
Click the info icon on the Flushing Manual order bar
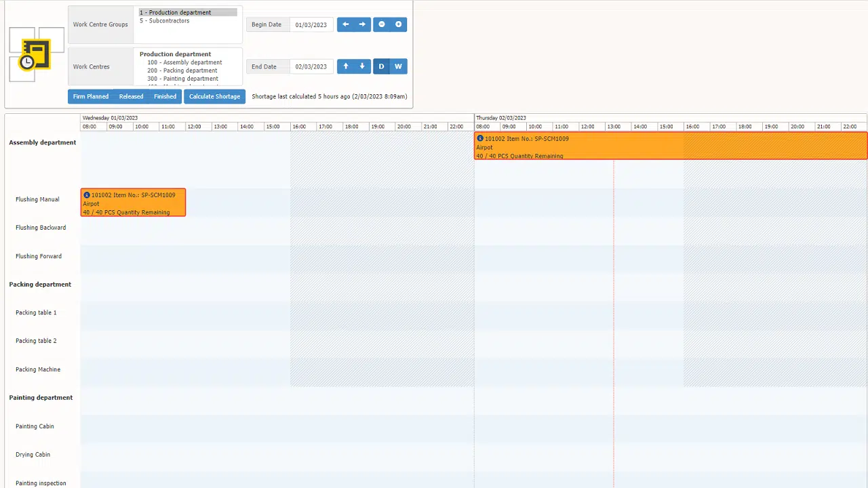click(86, 195)
